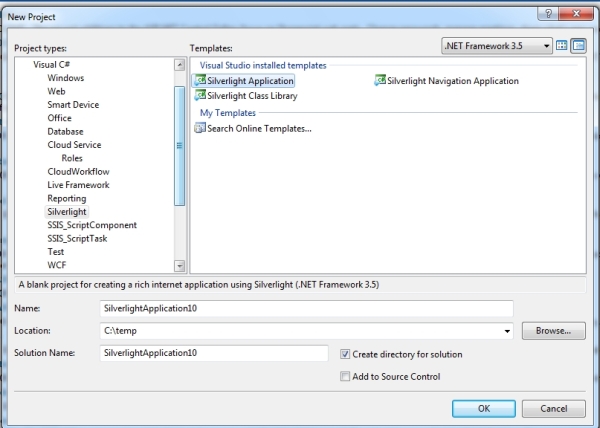Switch templates to small icons view
Image resolution: width=600 pixels, height=428 pixels.
(x=579, y=46)
